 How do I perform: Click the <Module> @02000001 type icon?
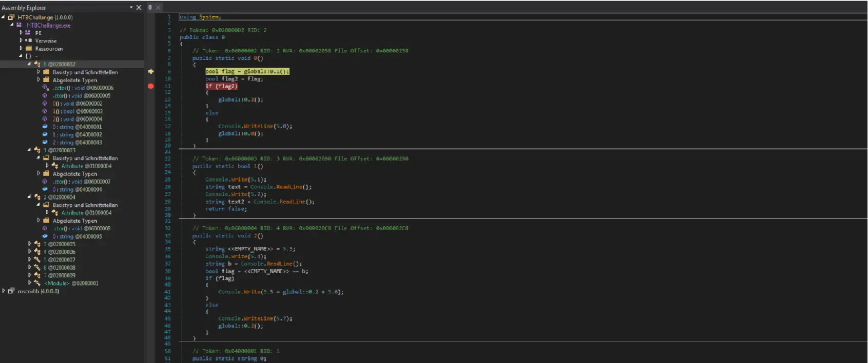(x=37, y=283)
